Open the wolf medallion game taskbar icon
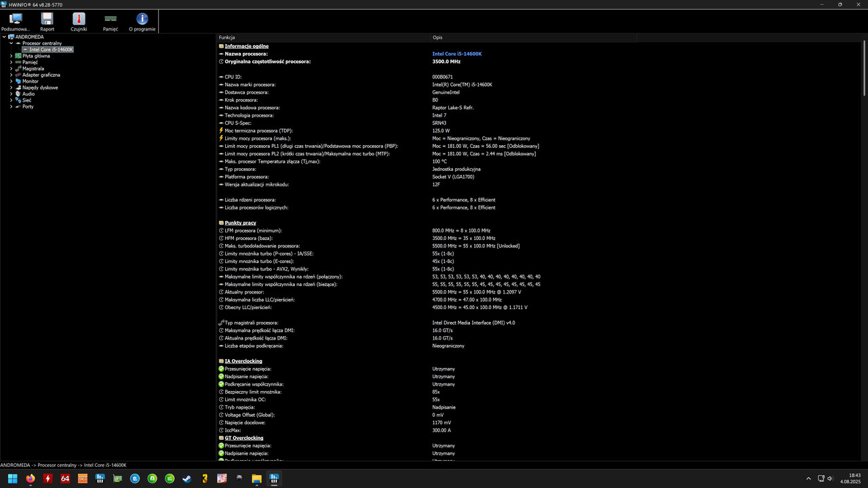Image resolution: width=868 pixels, height=488 pixels. [x=239, y=479]
